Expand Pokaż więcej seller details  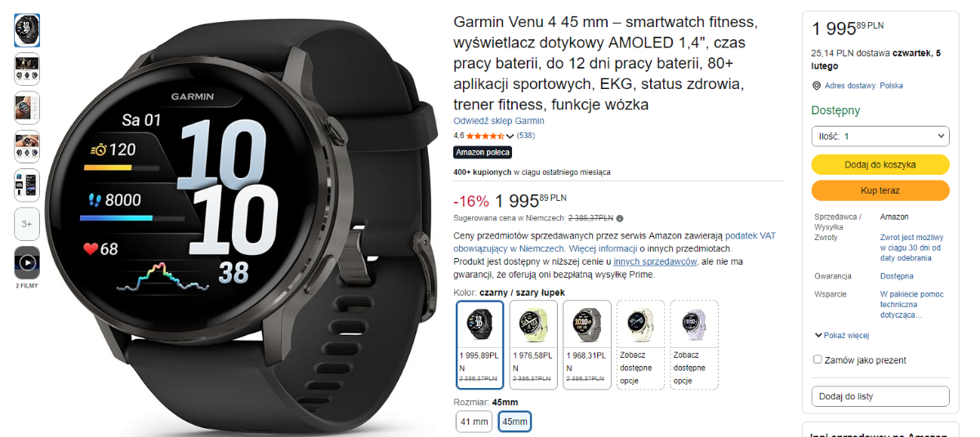click(841, 335)
